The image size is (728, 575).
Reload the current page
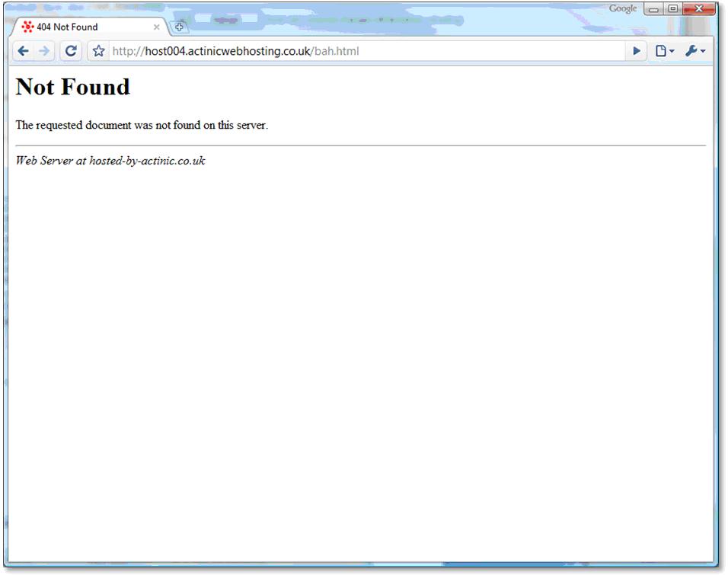(x=71, y=51)
